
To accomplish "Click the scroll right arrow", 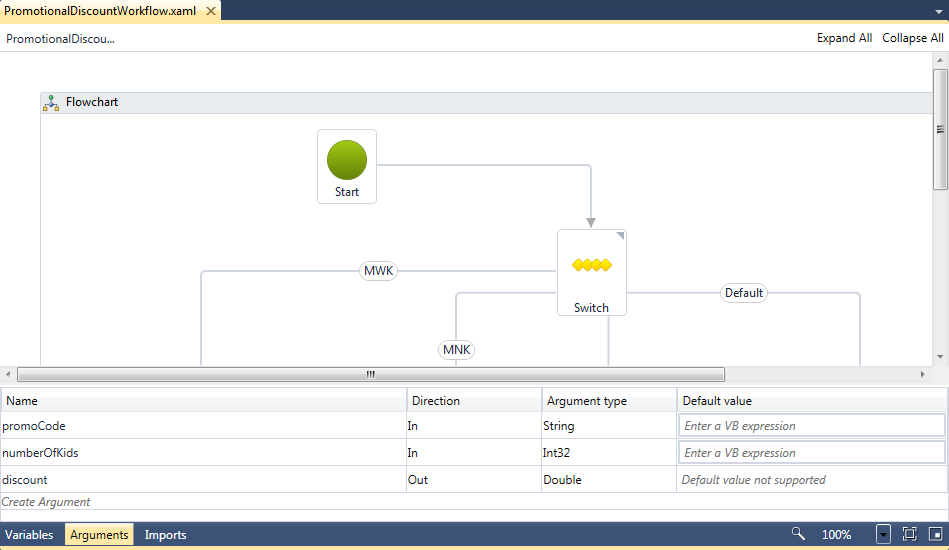I will [x=922, y=375].
